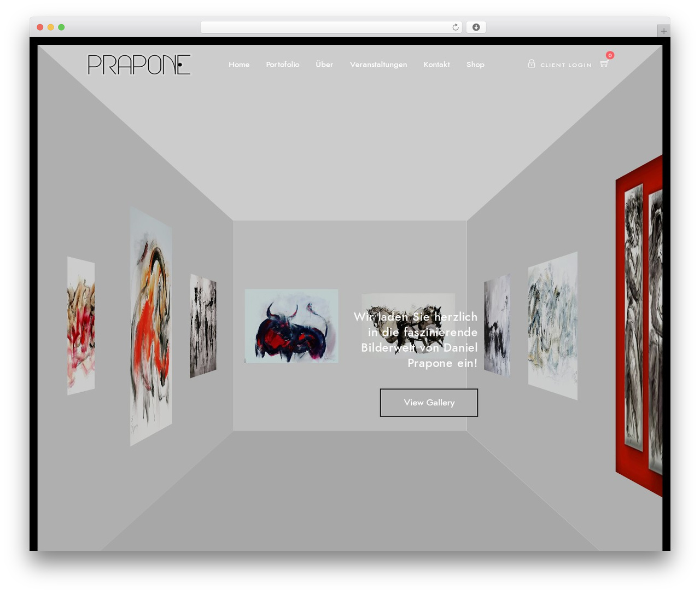The height and width of the screenshot is (593, 700).
Task: Click the Client Login link
Action: (566, 65)
